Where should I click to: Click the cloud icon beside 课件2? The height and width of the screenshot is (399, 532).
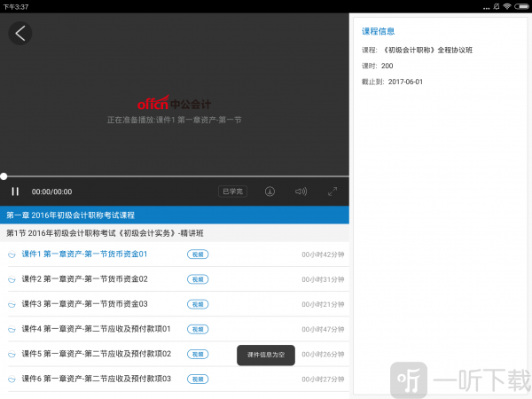(x=12, y=279)
